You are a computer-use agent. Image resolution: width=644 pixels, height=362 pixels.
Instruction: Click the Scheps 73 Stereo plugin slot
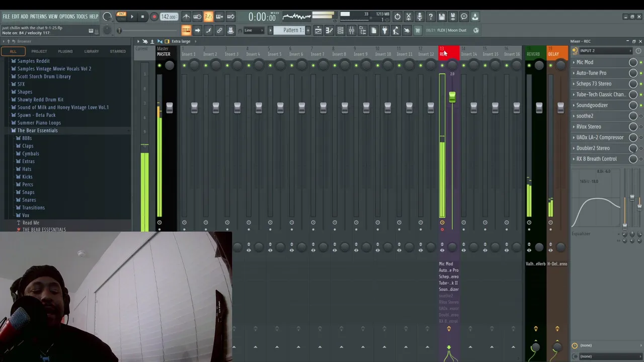click(x=594, y=84)
